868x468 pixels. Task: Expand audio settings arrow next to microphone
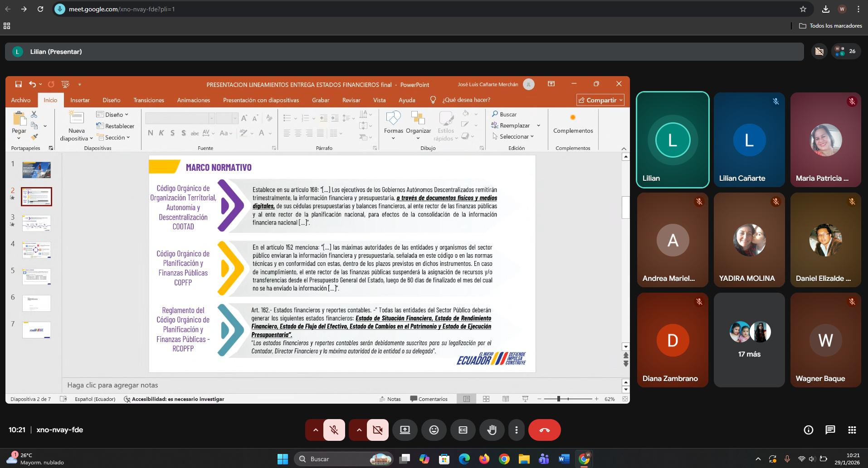315,430
